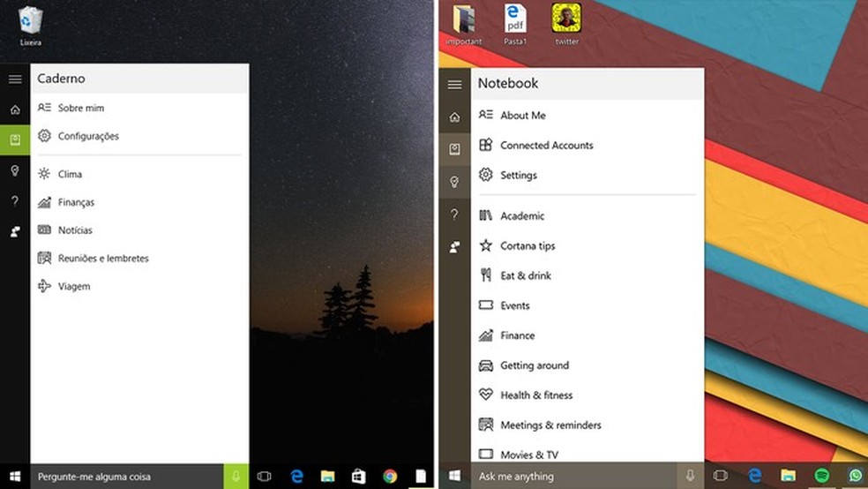
Task: Open the Lixeira recycle bin icon
Action: coord(30,26)
